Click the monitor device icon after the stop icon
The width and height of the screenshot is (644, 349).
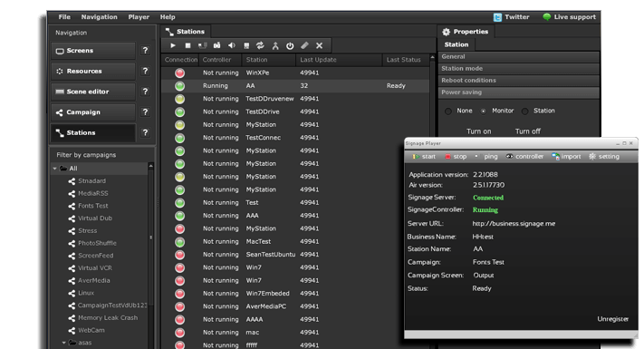[202, 45]
